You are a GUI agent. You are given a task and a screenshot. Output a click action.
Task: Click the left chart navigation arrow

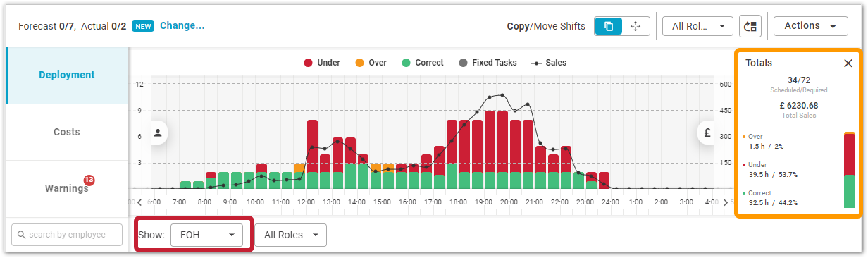click(x=139, y=202)
